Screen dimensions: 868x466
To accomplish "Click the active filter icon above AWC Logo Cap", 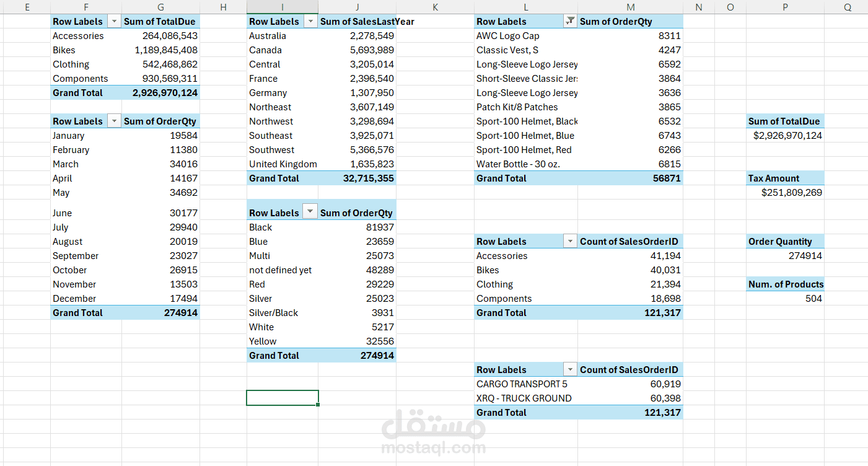I will click(x=569, y=22).
